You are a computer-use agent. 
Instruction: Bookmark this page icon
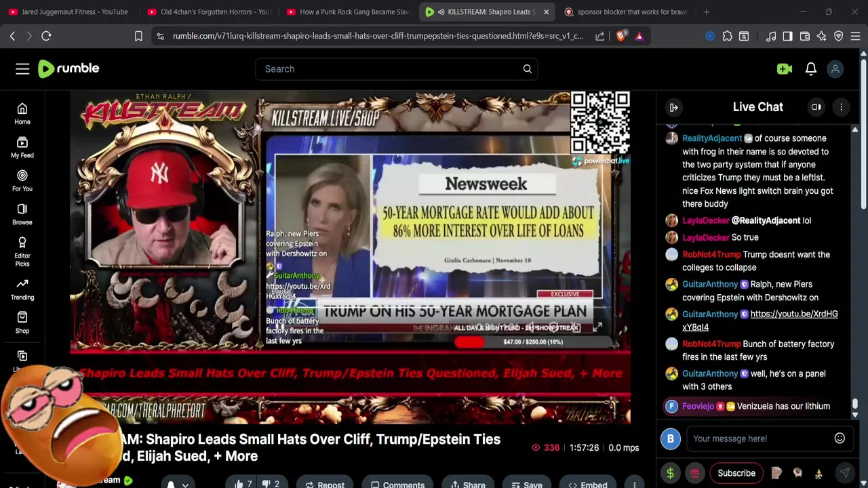pos(138,36)
